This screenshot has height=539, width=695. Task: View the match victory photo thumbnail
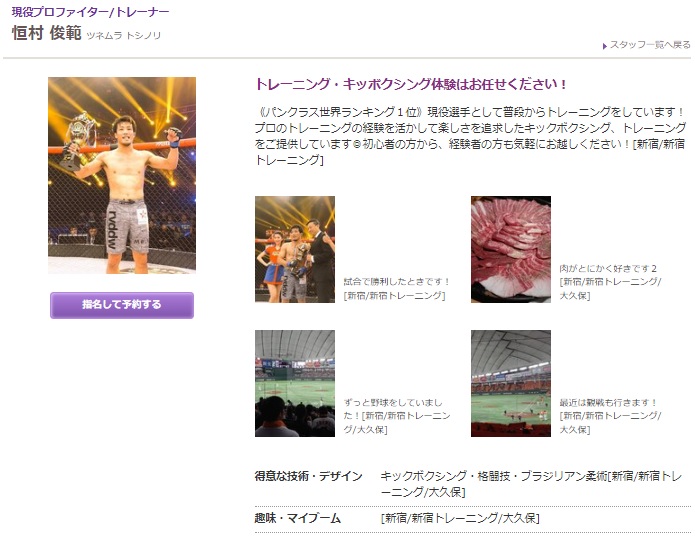(295, 250)
